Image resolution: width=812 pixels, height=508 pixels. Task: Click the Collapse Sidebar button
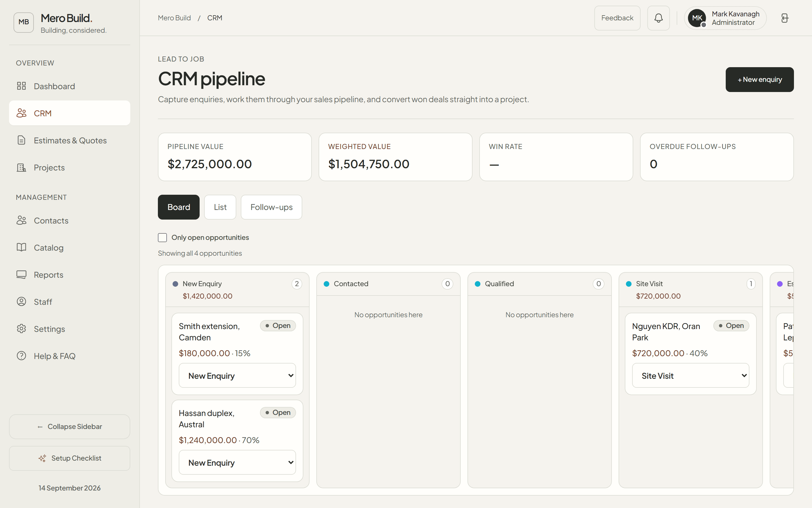point(69,427)
